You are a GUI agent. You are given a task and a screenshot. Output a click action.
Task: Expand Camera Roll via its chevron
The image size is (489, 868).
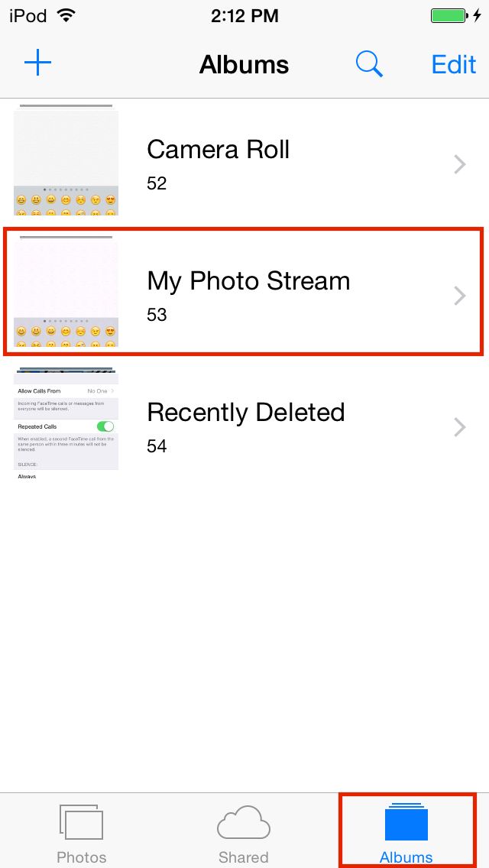click(x=460, y=164)
